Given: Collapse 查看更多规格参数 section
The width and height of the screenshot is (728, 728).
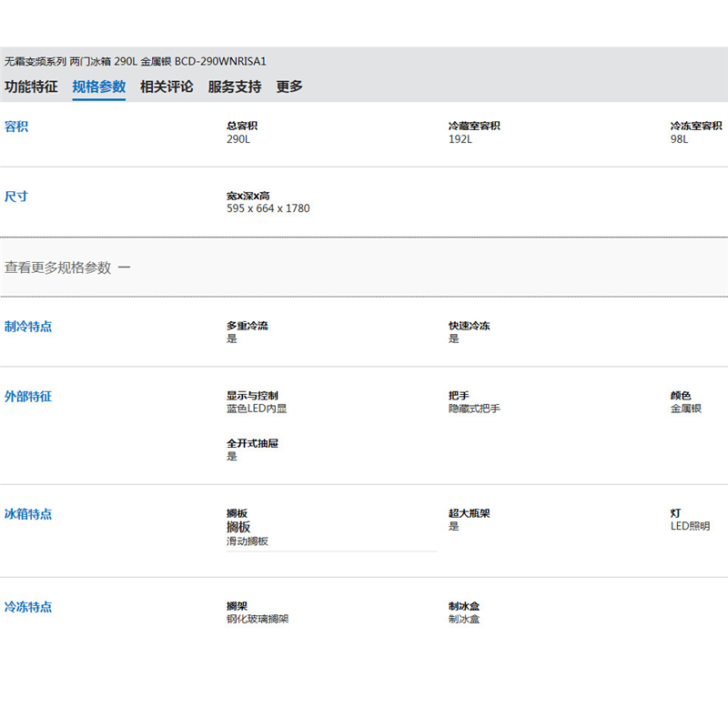Looking at the screenshot, I should (x=67, y=268).
